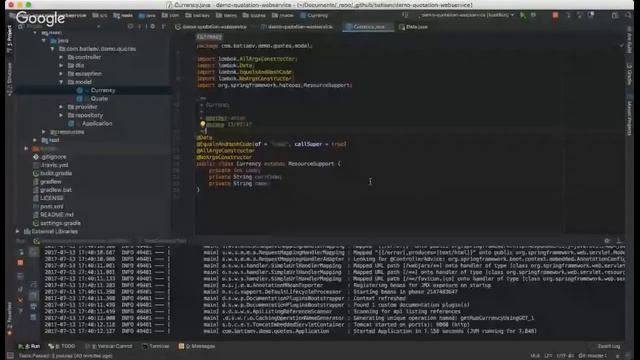The image size is (640, 360).
Task: Open the Gradle tool window stripe
Action: (629, 74)
